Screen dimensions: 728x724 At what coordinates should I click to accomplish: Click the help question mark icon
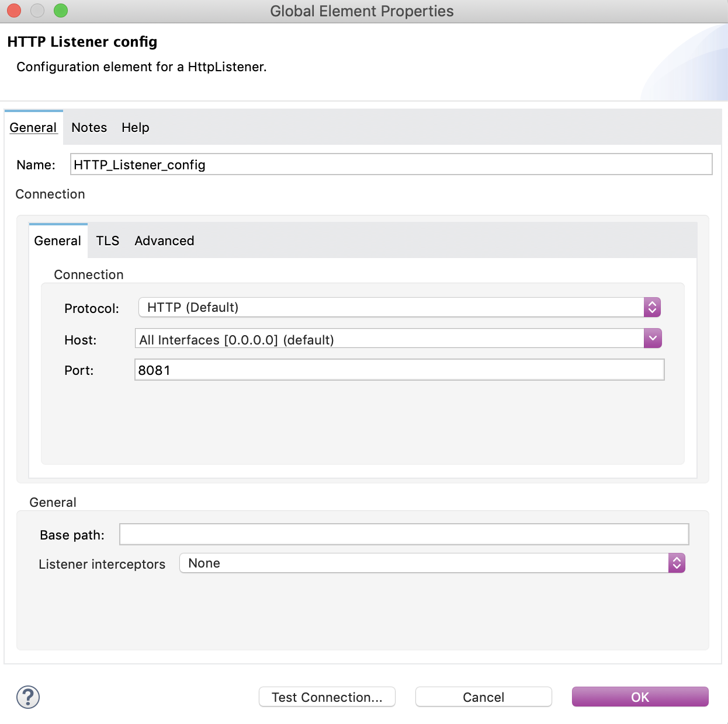[x=27, y=697]
